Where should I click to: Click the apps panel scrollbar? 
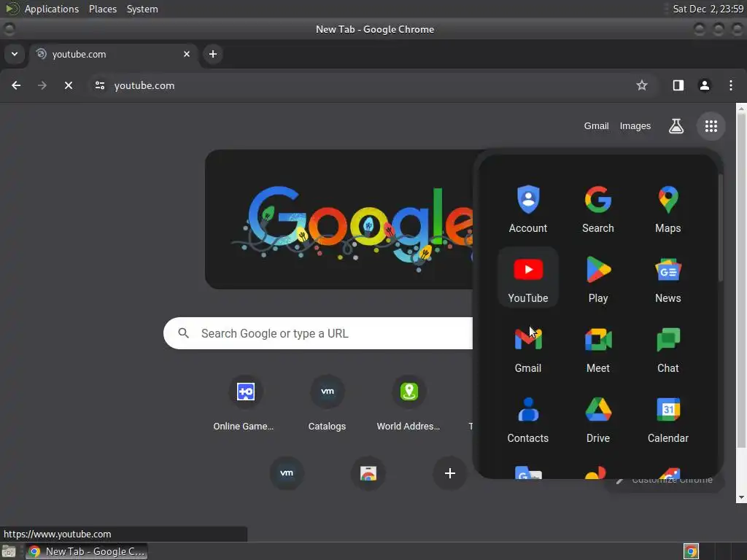pos(720,228)
